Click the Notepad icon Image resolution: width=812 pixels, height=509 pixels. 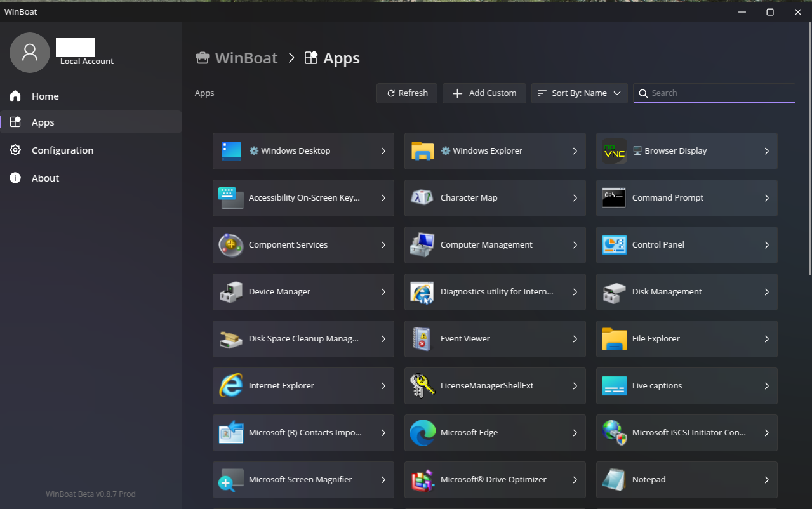615,480
